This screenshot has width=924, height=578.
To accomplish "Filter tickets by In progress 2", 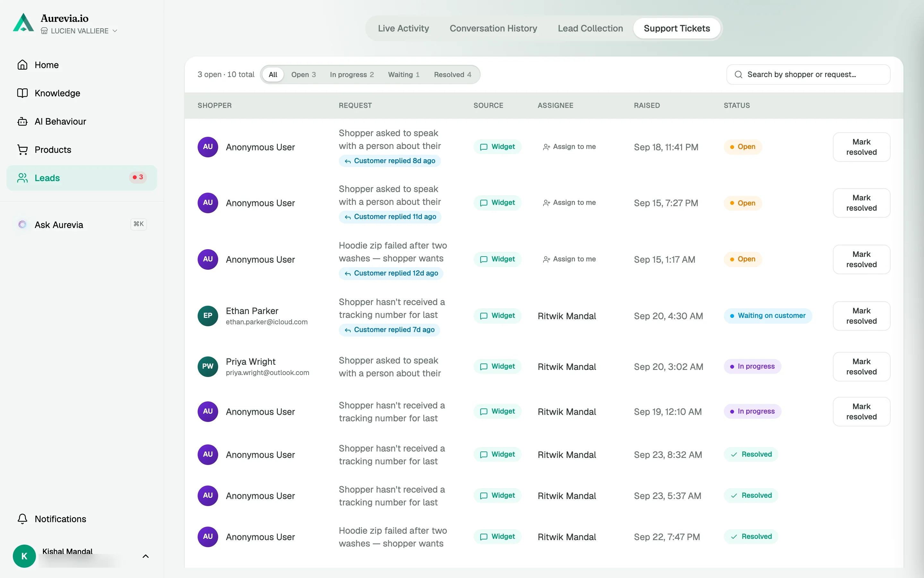I will (352, 74).
